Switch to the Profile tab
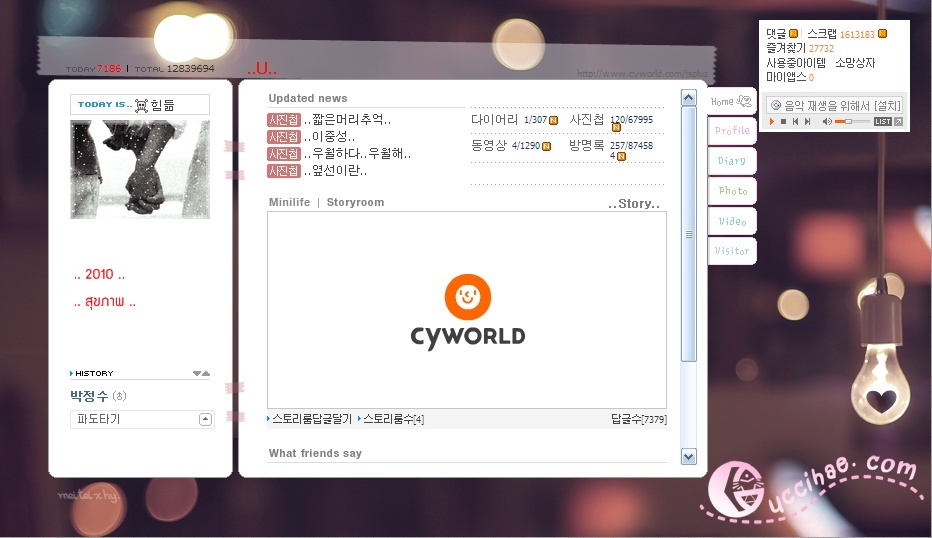 pos(732,130)
